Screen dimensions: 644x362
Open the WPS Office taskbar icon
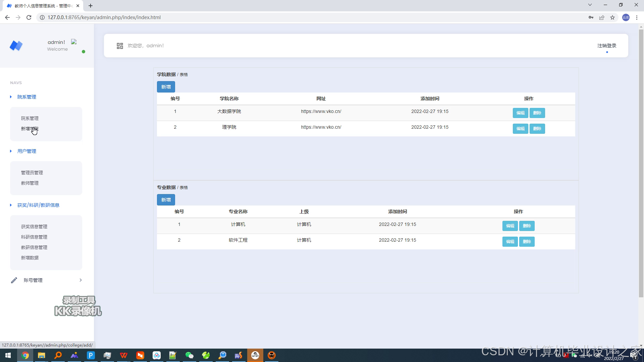124,355
